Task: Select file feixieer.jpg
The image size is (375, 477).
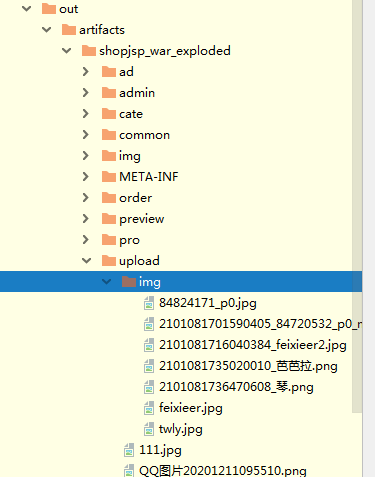Action: [x=191, y=408]
